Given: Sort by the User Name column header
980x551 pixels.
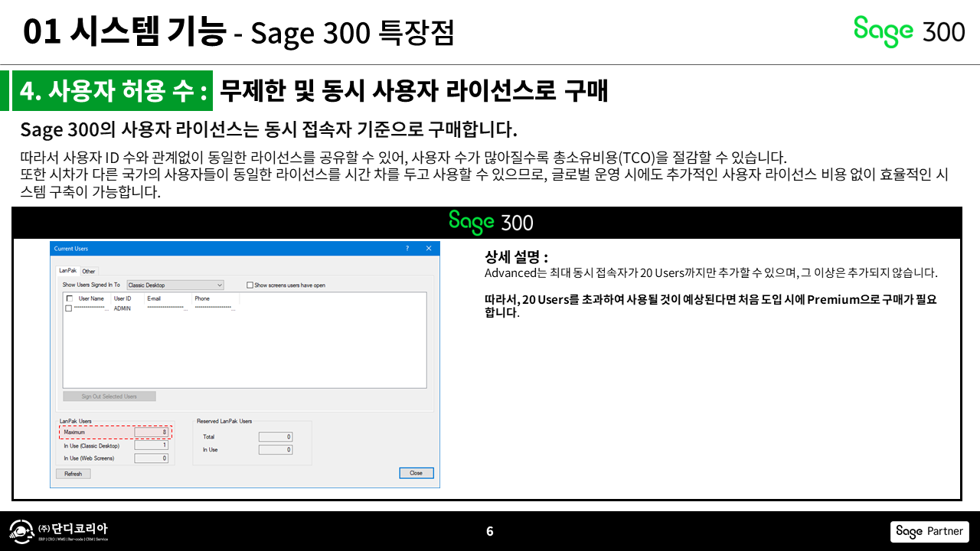Looking at the screenshot, I should (x=91, y=298).
